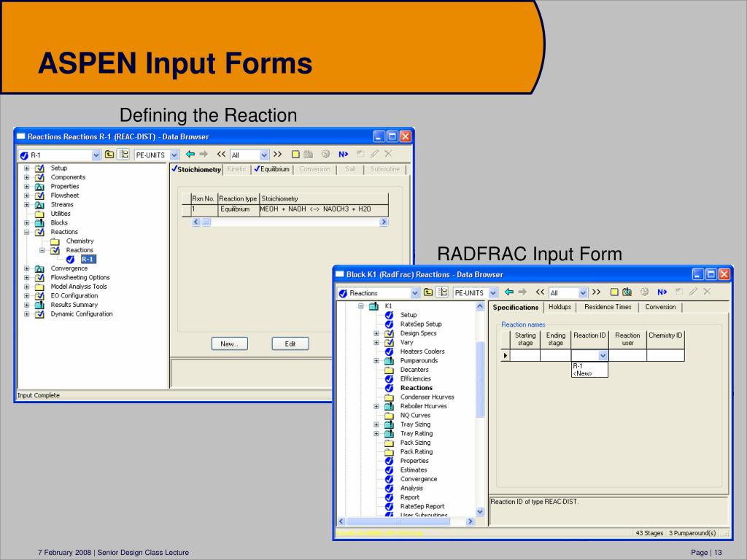The image size is (747, 560).
Task: Switch to the Holdups tab
Action: coord(560,307)
